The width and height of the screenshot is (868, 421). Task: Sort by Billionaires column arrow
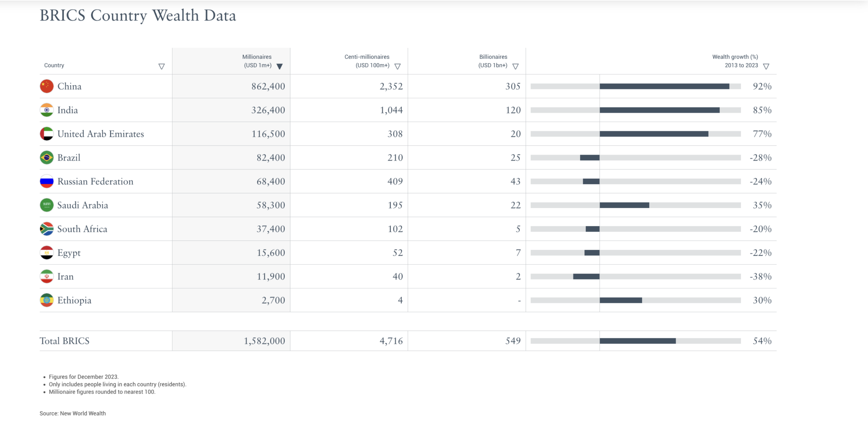point(515,66)
